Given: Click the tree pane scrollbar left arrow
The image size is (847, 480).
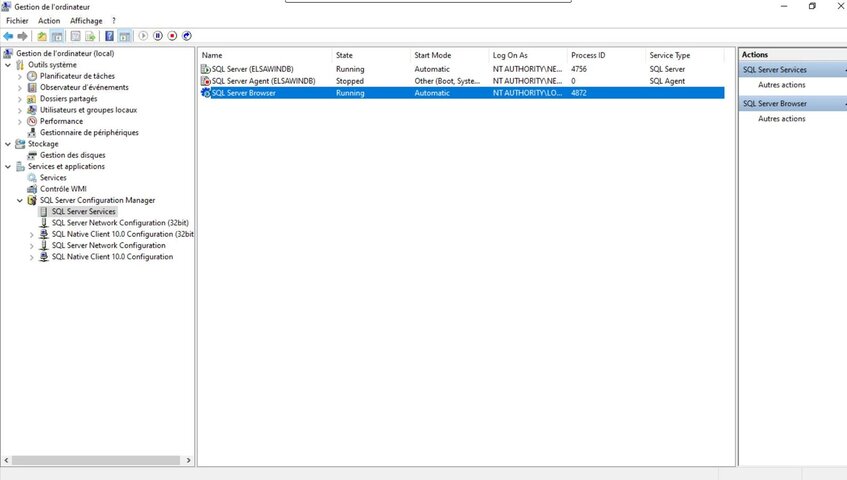Looking at the screenshot, I should click(x=6, y=461).
